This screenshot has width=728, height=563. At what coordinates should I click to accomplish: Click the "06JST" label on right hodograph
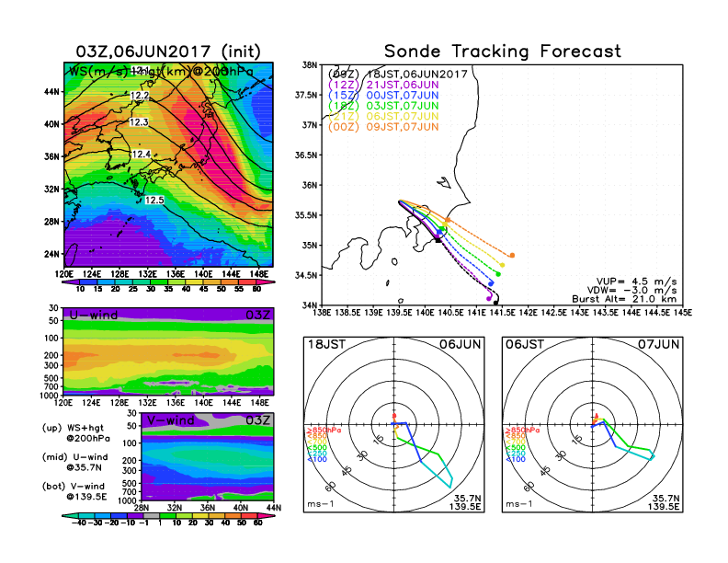(525, 344)
